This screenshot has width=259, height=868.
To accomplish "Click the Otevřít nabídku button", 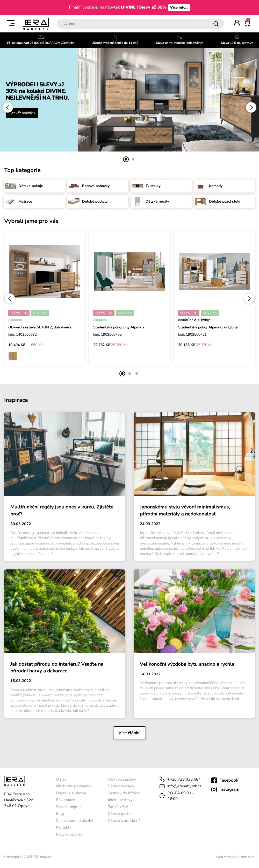I will [22, 113].
